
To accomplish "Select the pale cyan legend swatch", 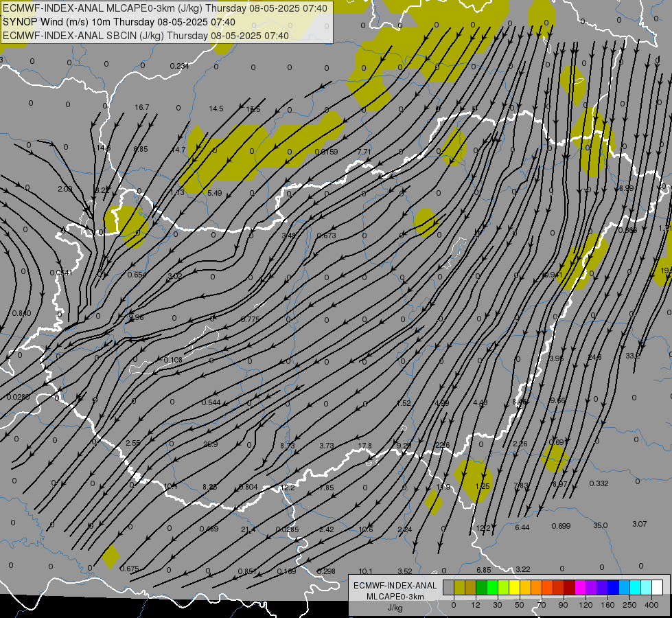I will pos(647,588).
